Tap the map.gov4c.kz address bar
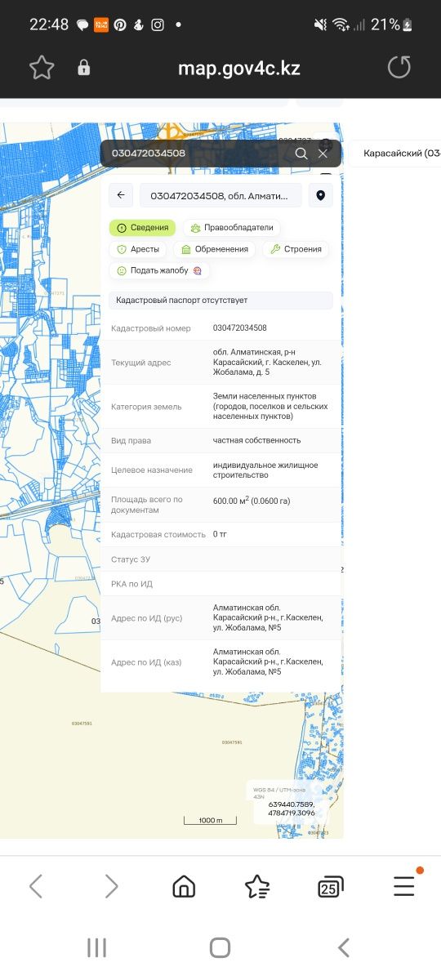The image size is (441, 980). pos(239,69)
